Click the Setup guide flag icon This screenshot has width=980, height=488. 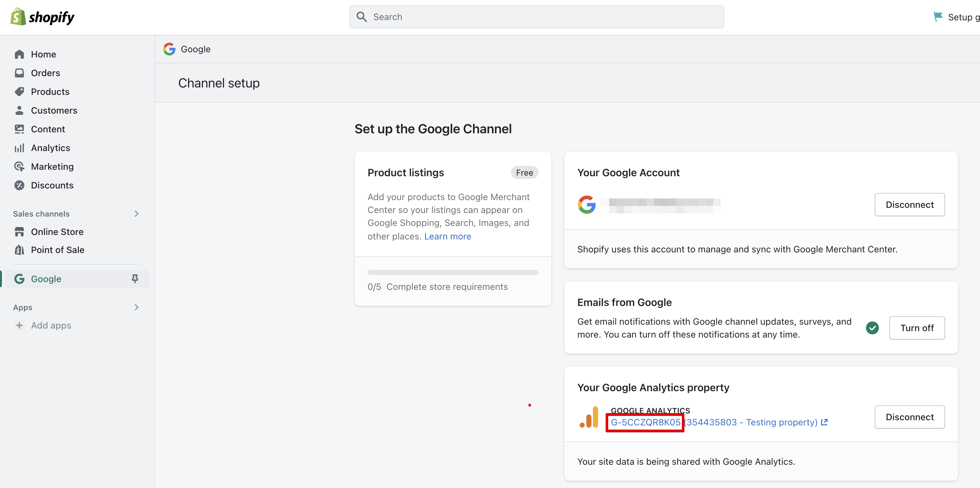point(938,17)
